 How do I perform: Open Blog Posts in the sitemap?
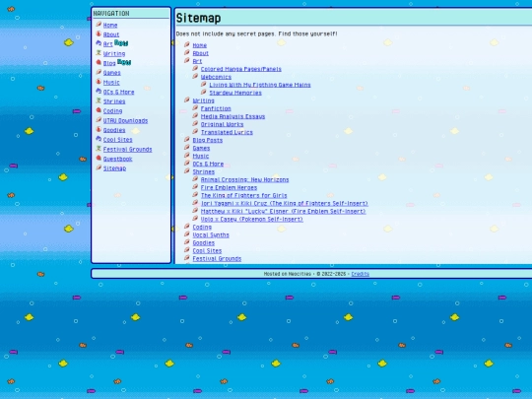[208, 141]
